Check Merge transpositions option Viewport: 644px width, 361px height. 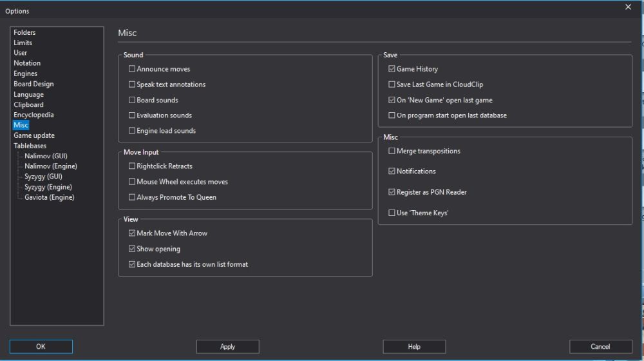392,151
